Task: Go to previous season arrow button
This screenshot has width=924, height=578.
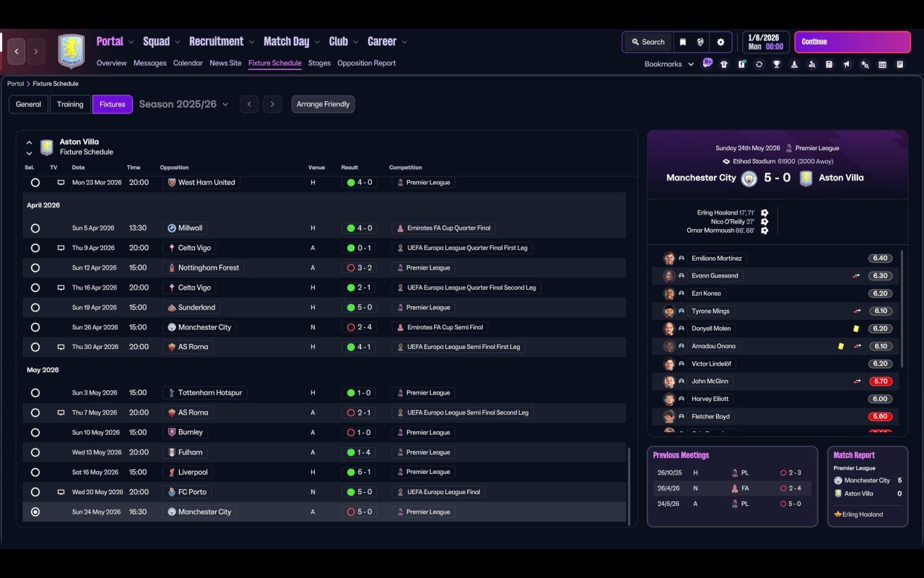Action: pos(249,104)
